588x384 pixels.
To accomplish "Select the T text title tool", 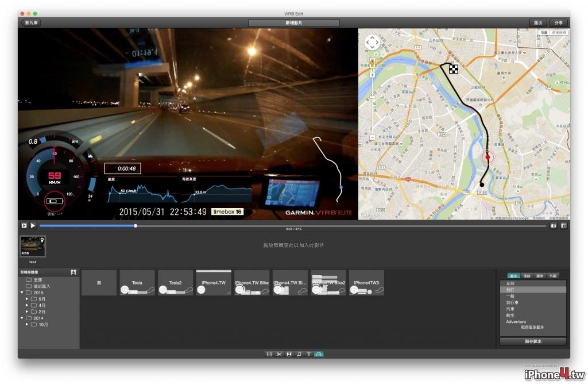I will pos(308,354).
